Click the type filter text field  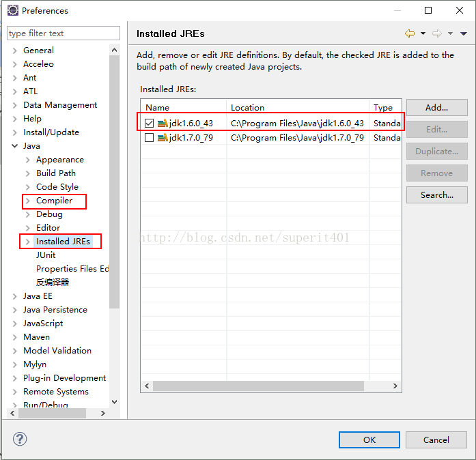(x=64, y=33)
